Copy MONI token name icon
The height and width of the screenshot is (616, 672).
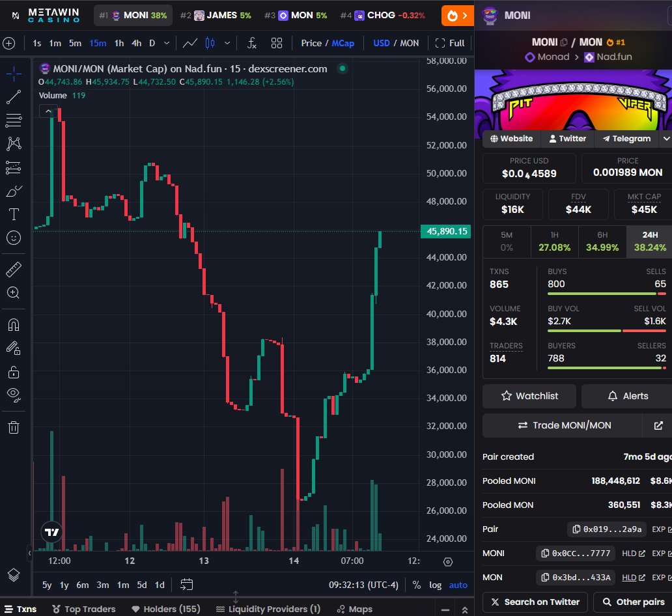point(564,42)
